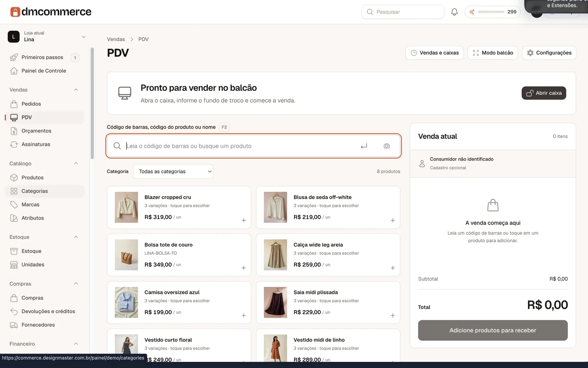The width and height of the screenshot is (588, 368).
Task: Add Bolsa tote de couro with plus
Action: pyautogui.click(x=244, y=268)
